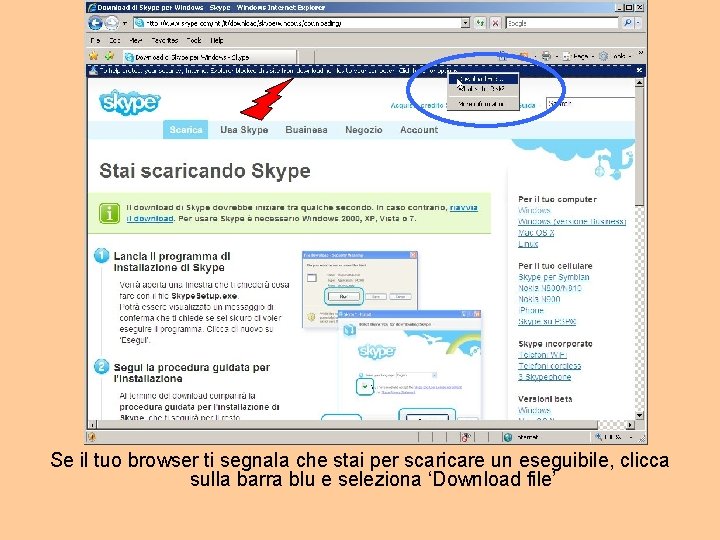Click the Add to Favorites star icon
Image resolution: width=720 pixels, height=540 pixels.
(109, 56)
